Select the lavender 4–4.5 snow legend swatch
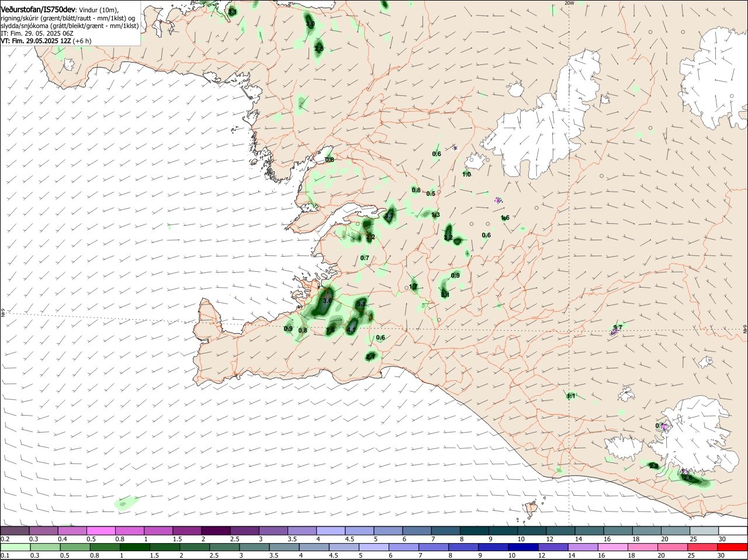 click(x=332, y=531)
